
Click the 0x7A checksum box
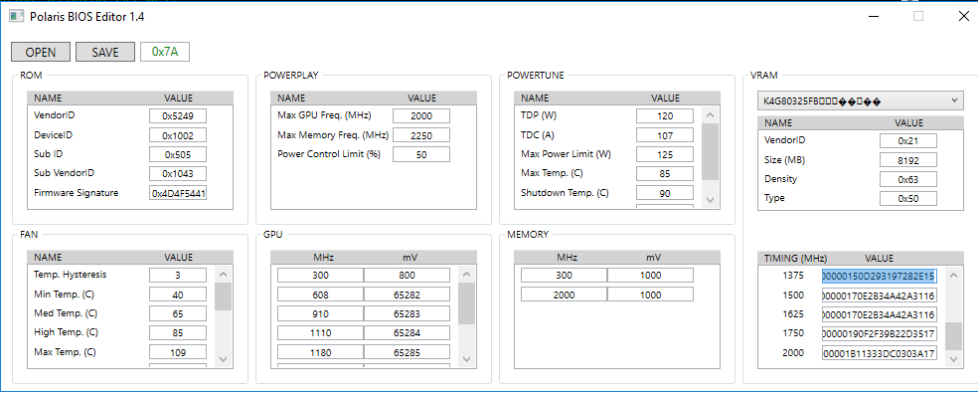click(x=165, y=52)
